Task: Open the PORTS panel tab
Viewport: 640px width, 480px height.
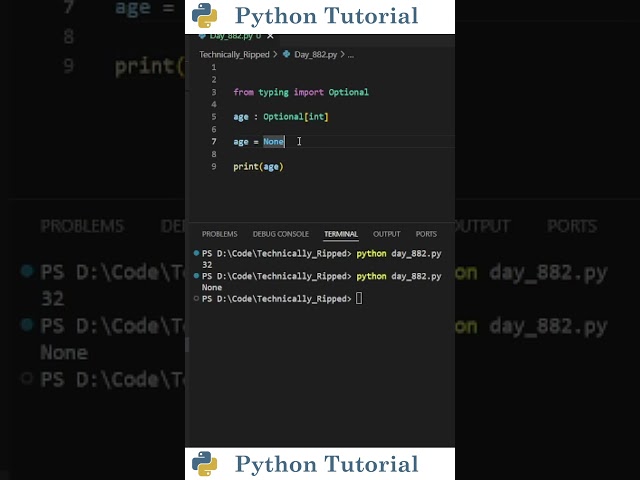Action: click(x=426, y=234)
